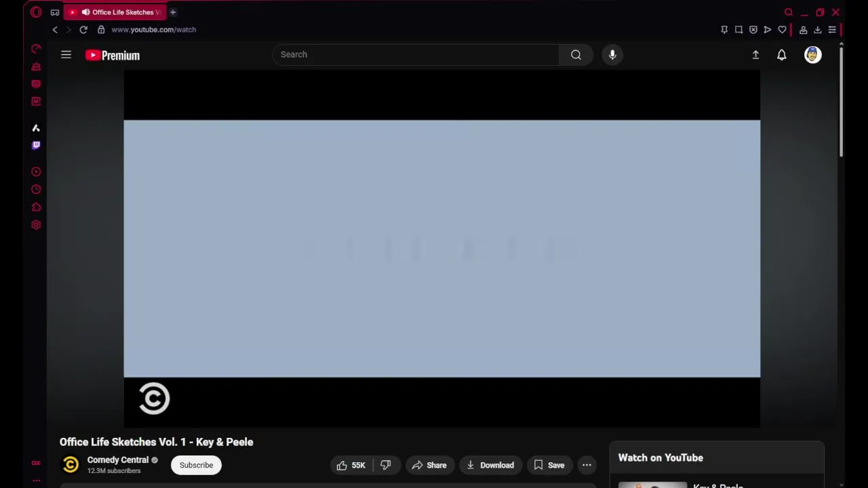The height and width of the screenshot is (488, 868).
Task: Open Easy Setup sliders icon
Action: tap(832, 30)
